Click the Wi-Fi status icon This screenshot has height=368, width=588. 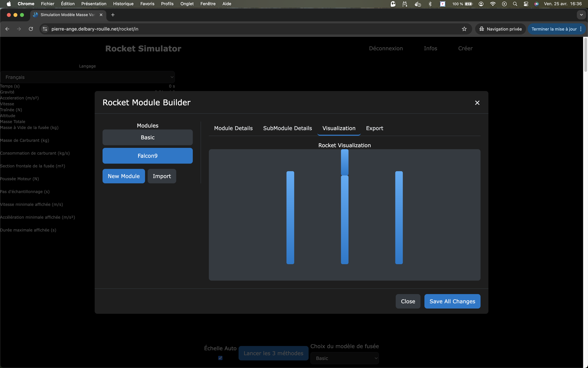point(493,4)
